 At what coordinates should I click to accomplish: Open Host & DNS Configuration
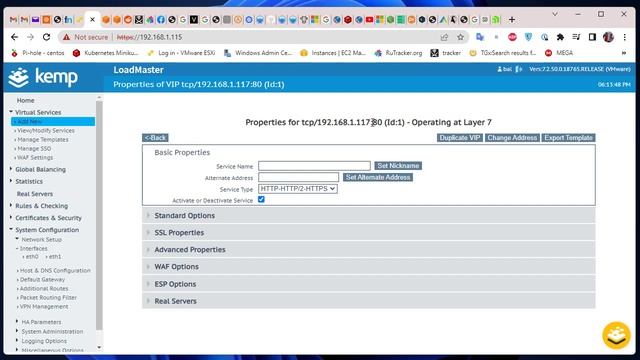55,271
